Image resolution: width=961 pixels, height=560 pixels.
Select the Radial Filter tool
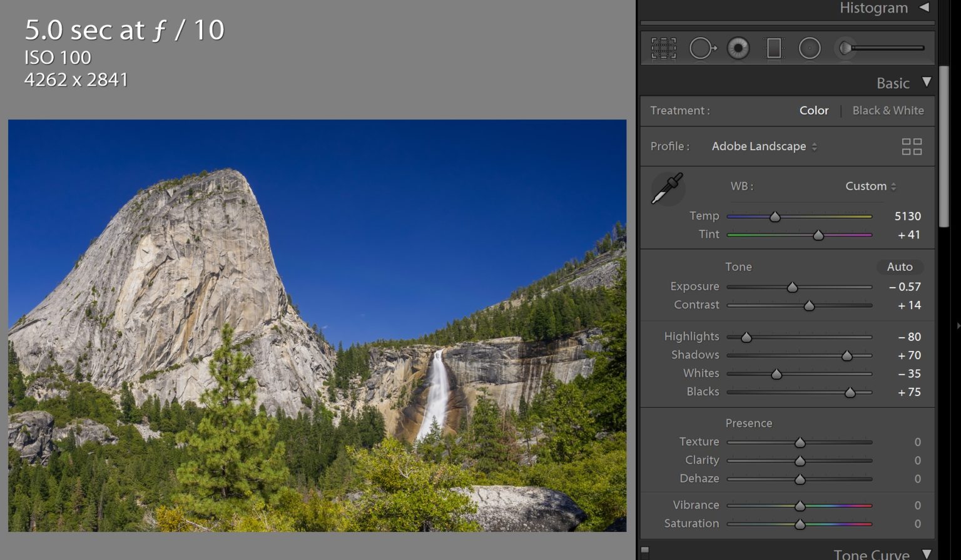click(810, 48)
